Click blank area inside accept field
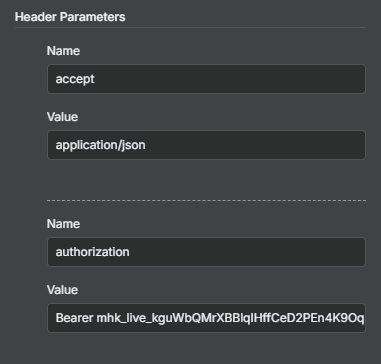 [x=230, y=79]
